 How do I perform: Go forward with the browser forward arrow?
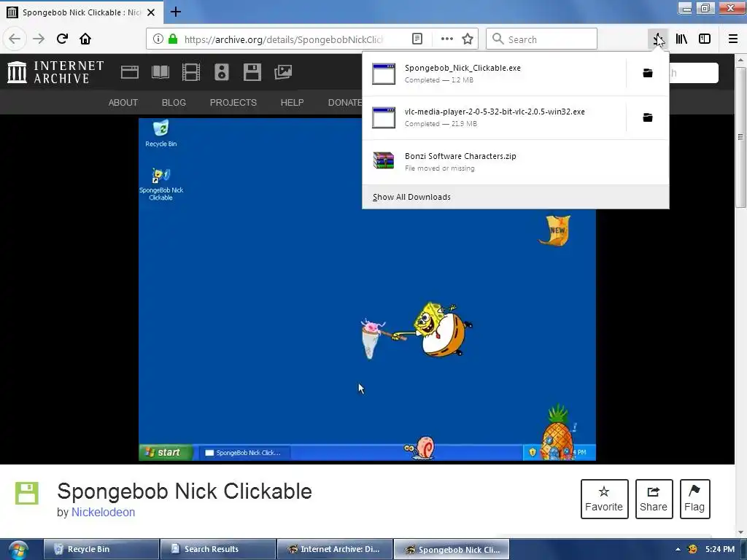(x=39, y=39)
